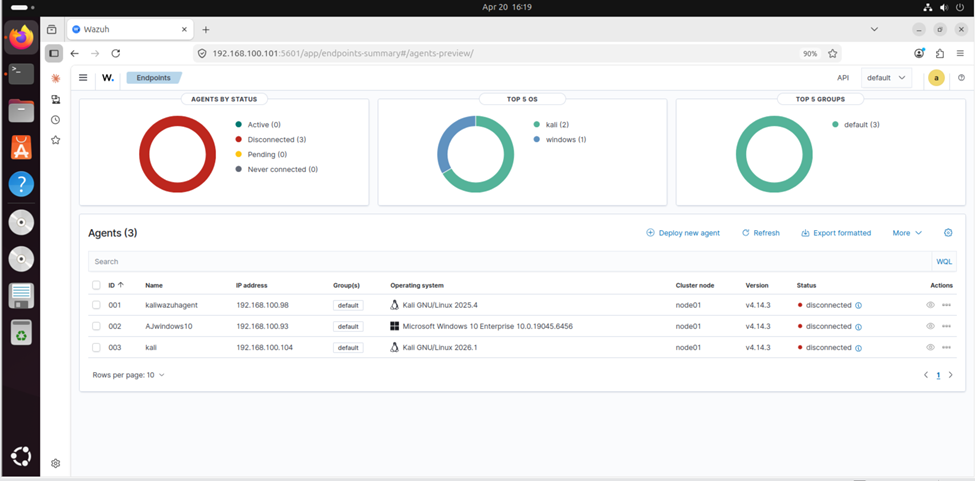Click Deploy new agent

click(x=683, y=233)
